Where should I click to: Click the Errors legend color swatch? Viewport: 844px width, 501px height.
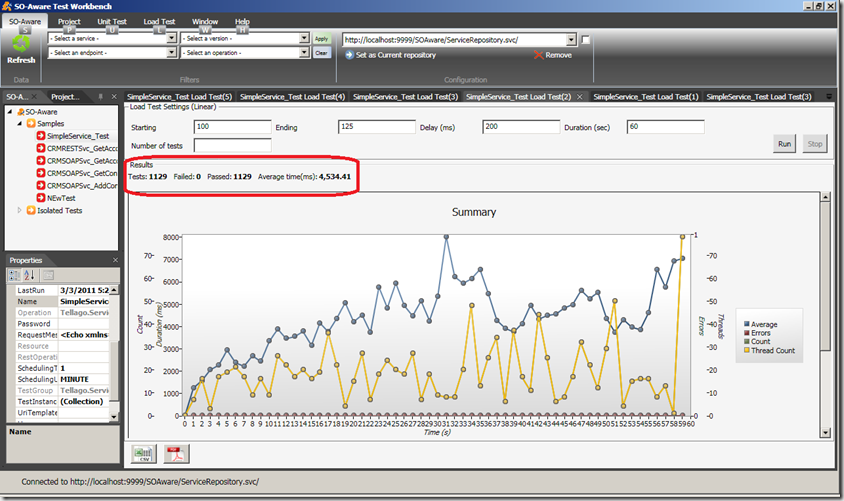pyautogui.click(x=747, y=333)
